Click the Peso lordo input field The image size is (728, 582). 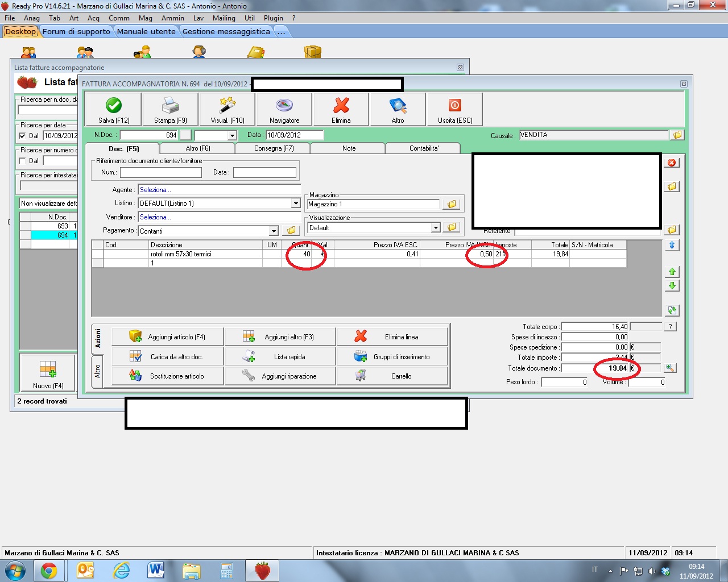(x=565, y=383)
